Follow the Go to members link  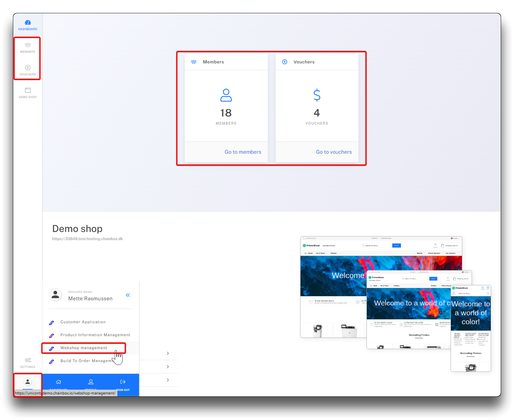[243, 152]
